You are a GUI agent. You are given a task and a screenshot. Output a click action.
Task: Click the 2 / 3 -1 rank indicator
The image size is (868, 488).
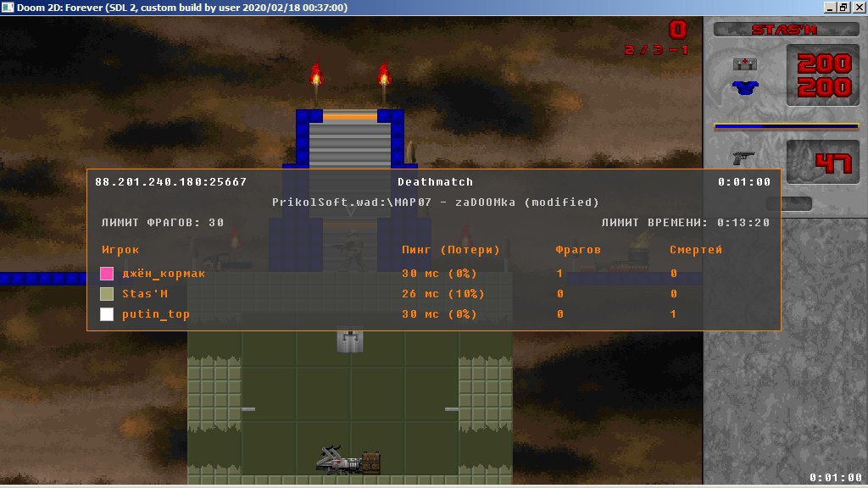coord(657,50)
